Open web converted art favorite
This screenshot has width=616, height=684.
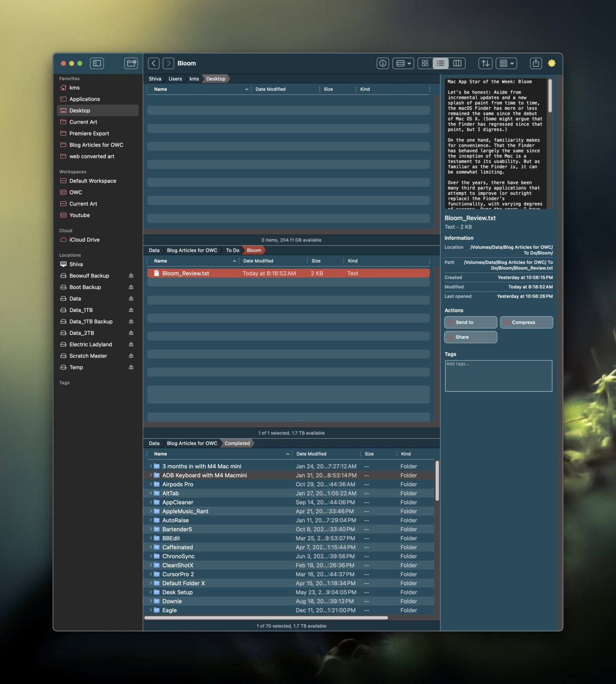coord(98,156)
